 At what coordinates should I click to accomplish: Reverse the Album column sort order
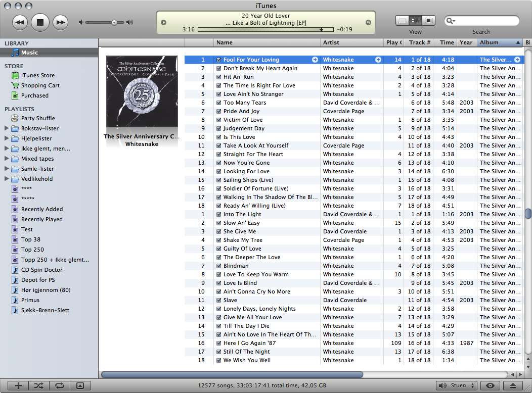500,42
